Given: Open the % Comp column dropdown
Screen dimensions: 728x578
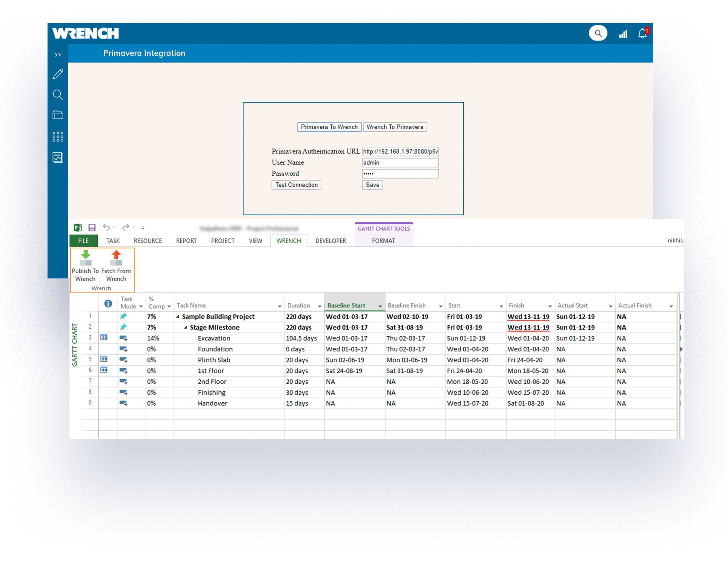Looking at the screenshot, I should click(x=169, y=307).
